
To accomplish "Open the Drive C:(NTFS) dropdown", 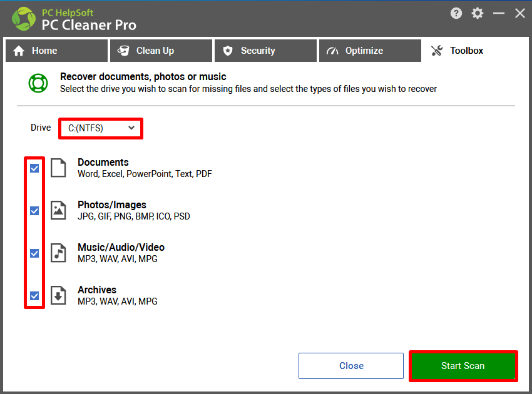I will [x=101, y=128].
